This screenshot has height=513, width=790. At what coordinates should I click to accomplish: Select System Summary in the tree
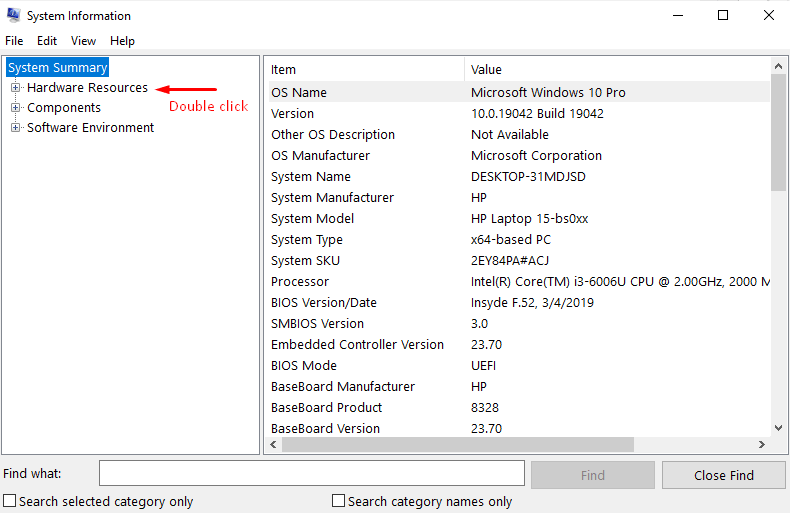pyautogui.click(x=57, y=68)
